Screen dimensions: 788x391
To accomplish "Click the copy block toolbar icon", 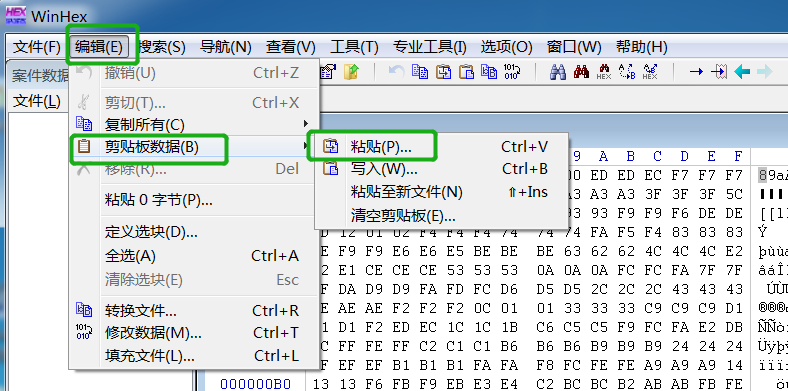I will pyautogui.click(x=420, y=72).
